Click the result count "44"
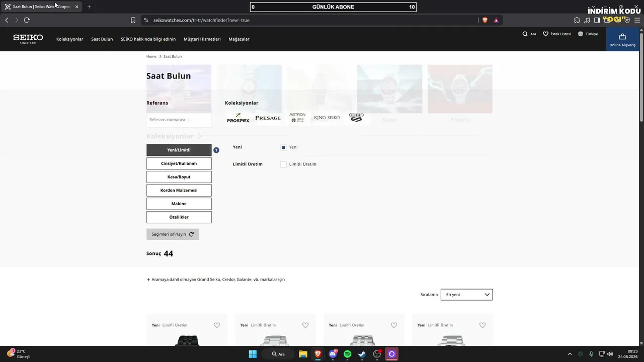The width and height of the screenshot is (644, 362). (169, 254)
